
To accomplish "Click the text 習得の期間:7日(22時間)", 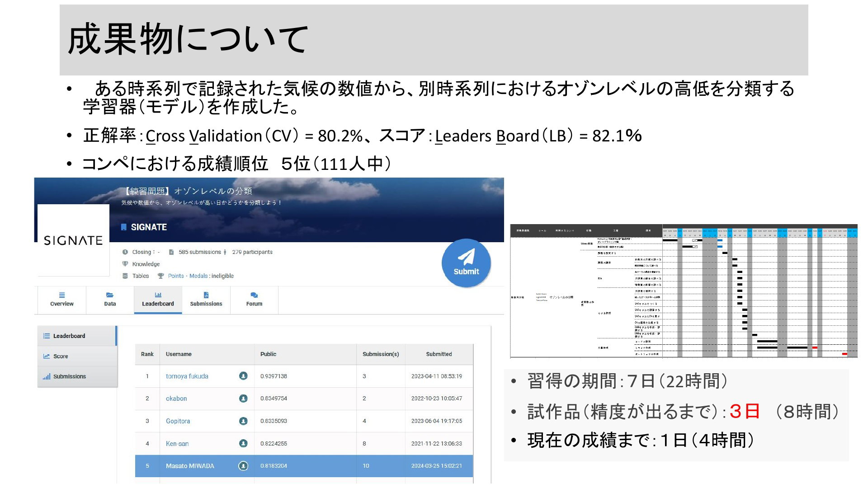I will [x=627, y=381].
